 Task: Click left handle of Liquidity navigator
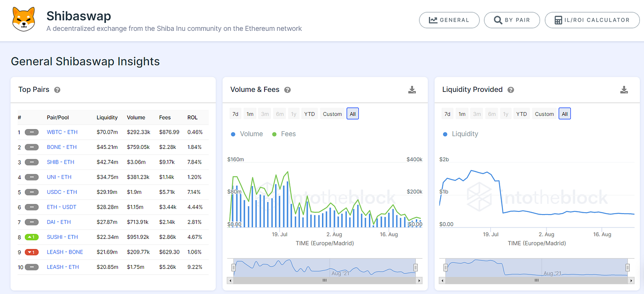[x=445, y=267]
